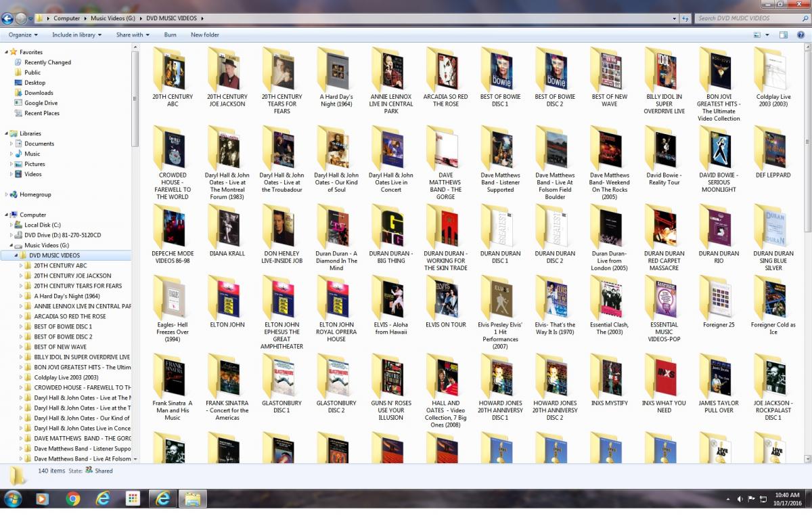Viewport: 812px width, 516px height.
Task: Click the clock showing 10:40 AM
Action: click(x=786, y=495)
